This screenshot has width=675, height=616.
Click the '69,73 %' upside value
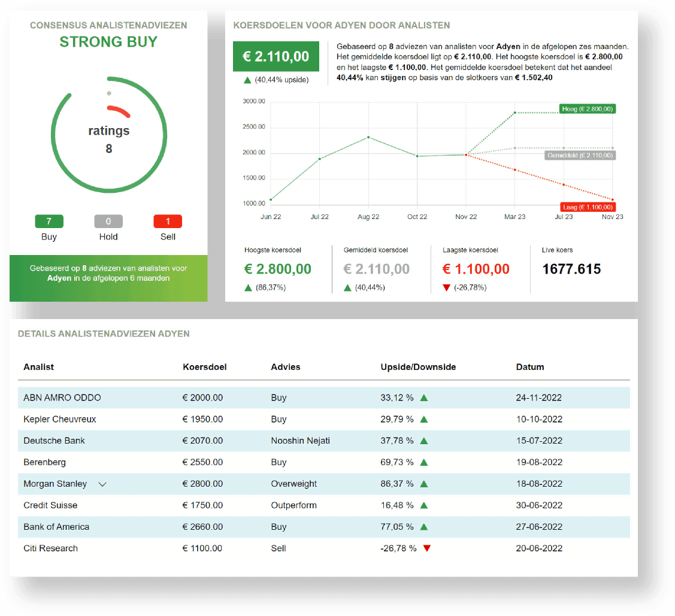pos(397,462)
